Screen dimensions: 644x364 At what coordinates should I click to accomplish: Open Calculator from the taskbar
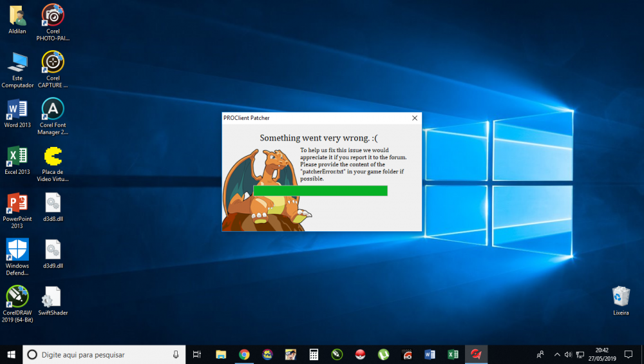[x=314, y=354]
